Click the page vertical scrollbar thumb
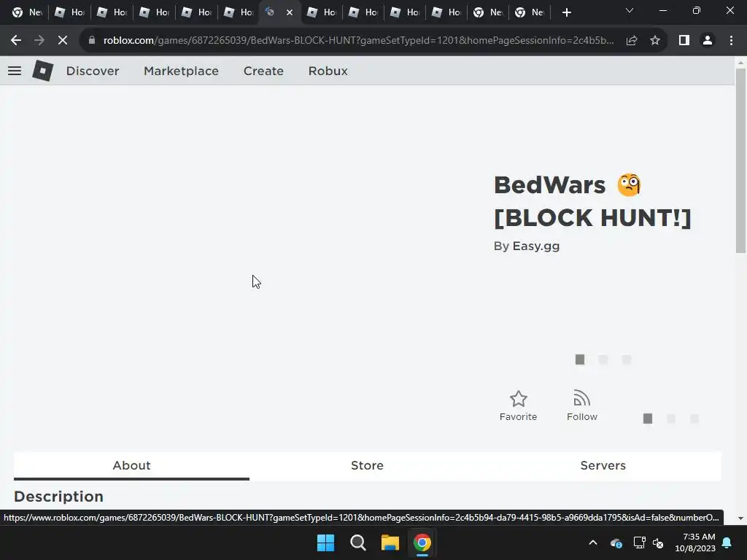This screenshot has height=560, width=747. coord(740,160)
